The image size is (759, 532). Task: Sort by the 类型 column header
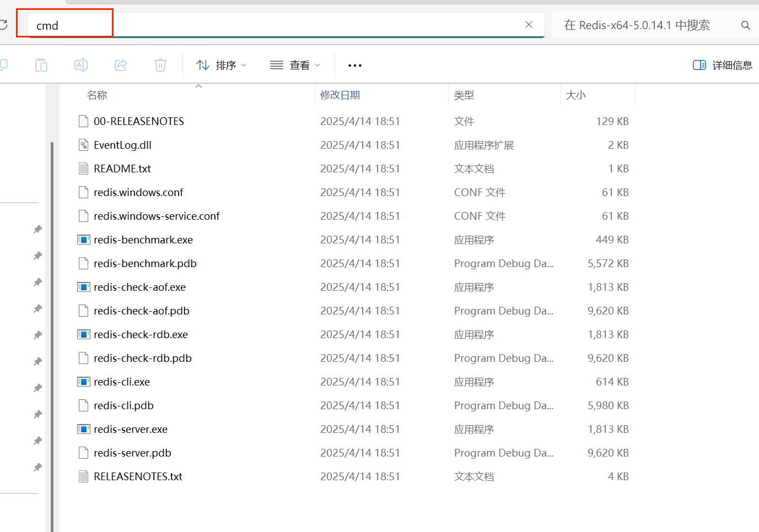click(x=464, y=95)
